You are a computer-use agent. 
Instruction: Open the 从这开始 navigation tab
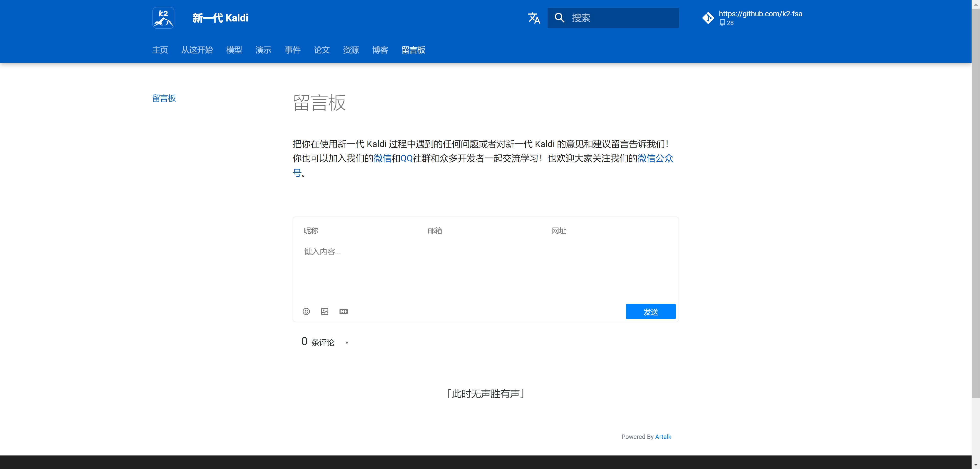click(x=197, y=50)
